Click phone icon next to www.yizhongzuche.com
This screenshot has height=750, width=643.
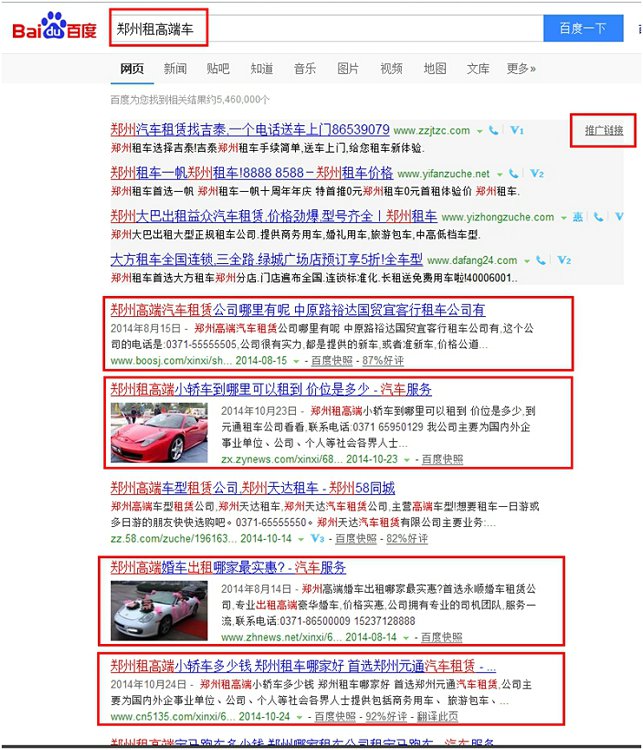point(599,217)
